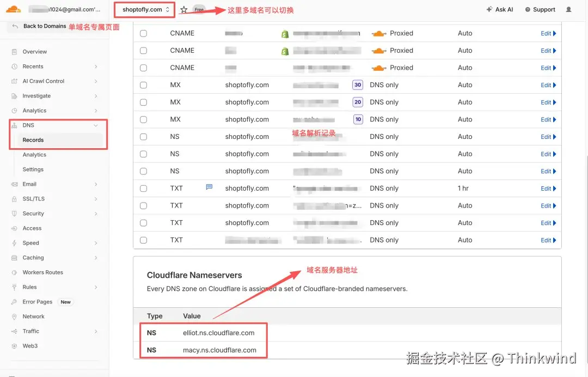This screenshot has height=377, width=588.
Task: Click the Access icon in sidebar
Action: (14, 228)
